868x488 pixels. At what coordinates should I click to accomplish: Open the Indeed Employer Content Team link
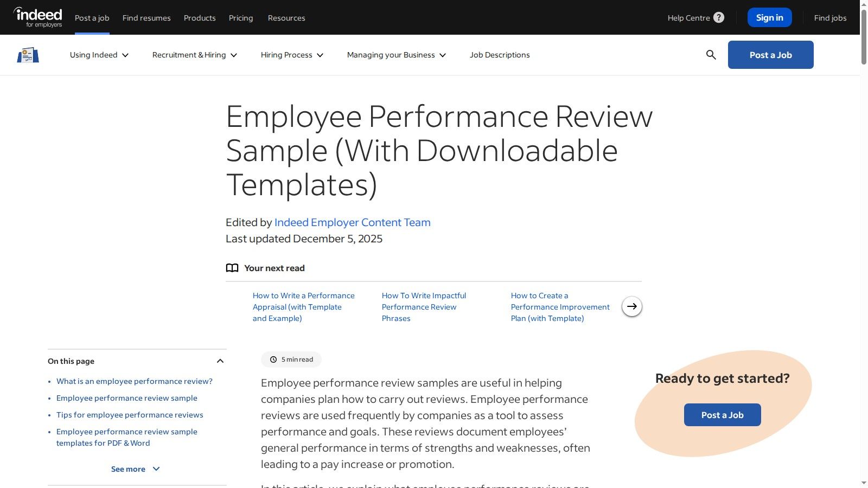352,222
